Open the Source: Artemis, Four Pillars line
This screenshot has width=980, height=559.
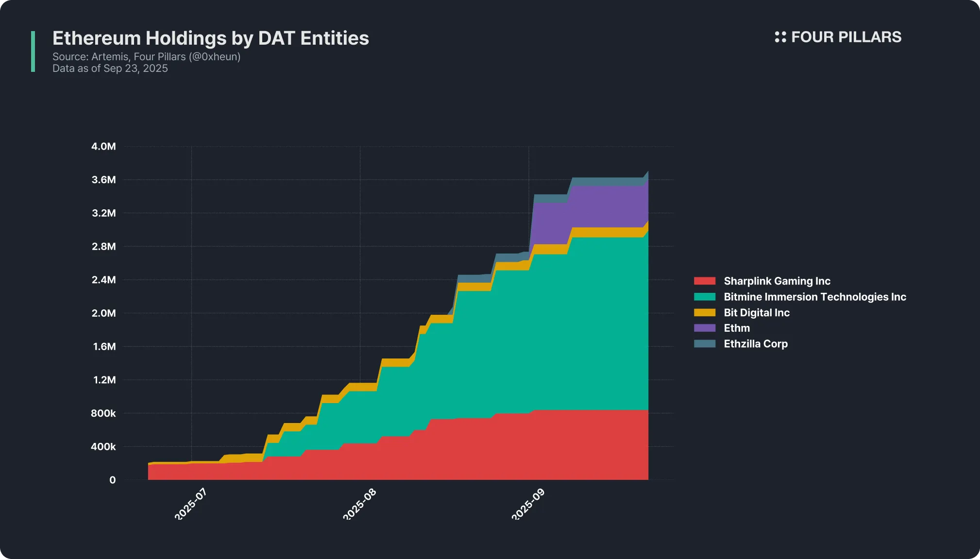[x=146, y=57]
